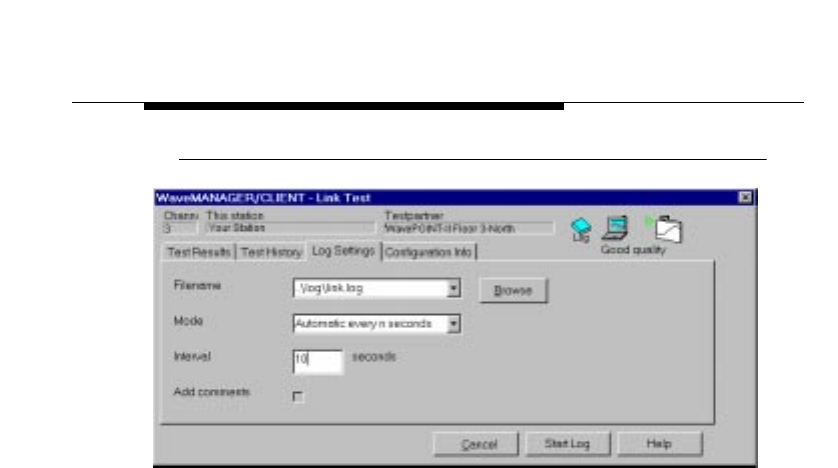
Task: Click the Help button
Action: [x=659, y=443]
